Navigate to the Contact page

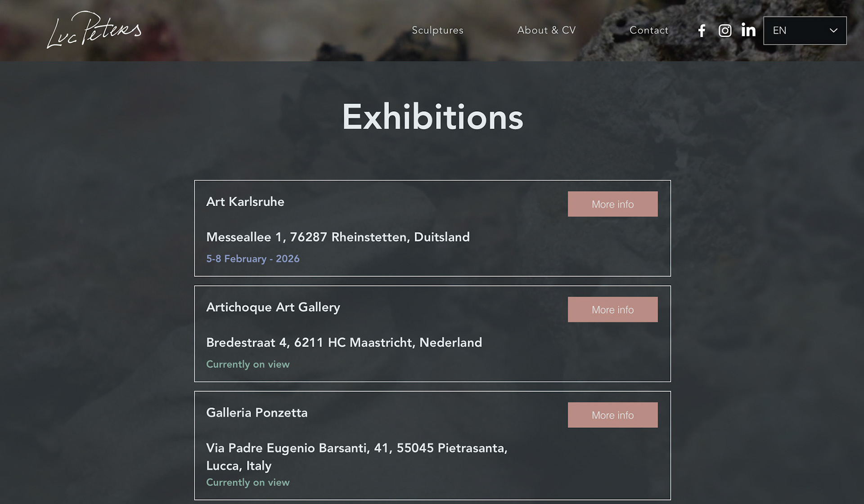[649, 30]
